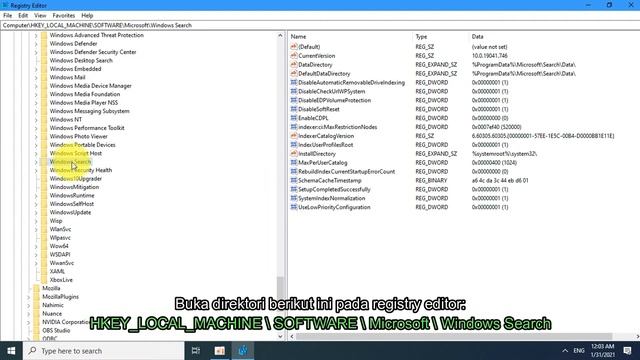Image resolution: width=640 pixels, height=360 pixels.
Task: Select the WlanSvc key
Action: point(60,229)
